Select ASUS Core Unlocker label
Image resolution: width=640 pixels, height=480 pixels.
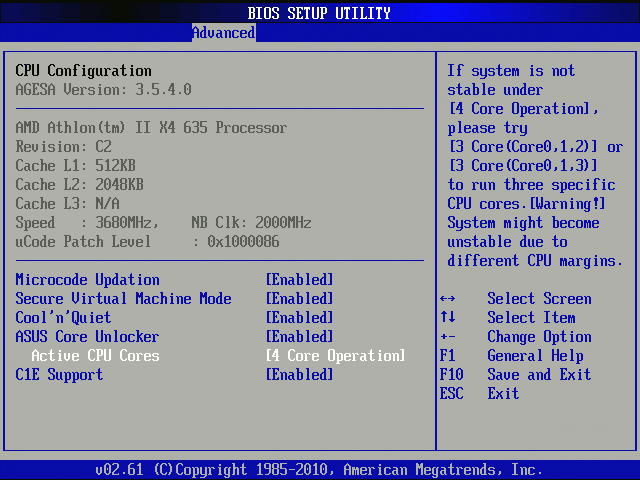(x=87, y=336)
